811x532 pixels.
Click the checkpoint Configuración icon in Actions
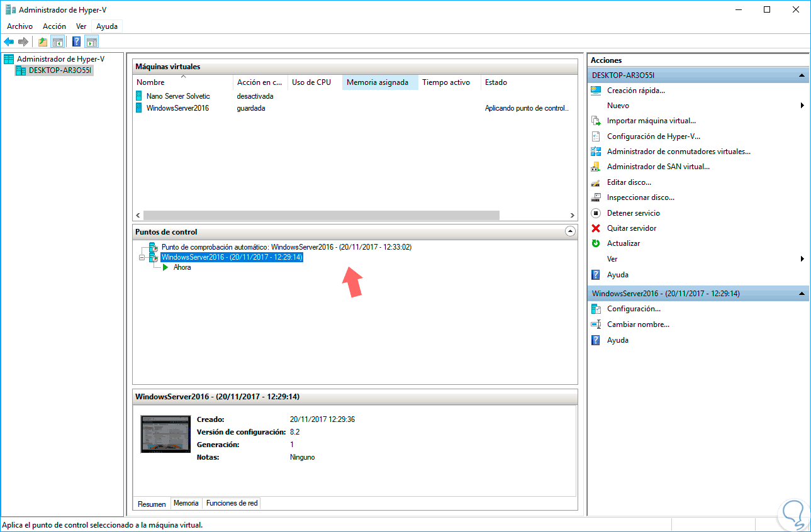596,309
